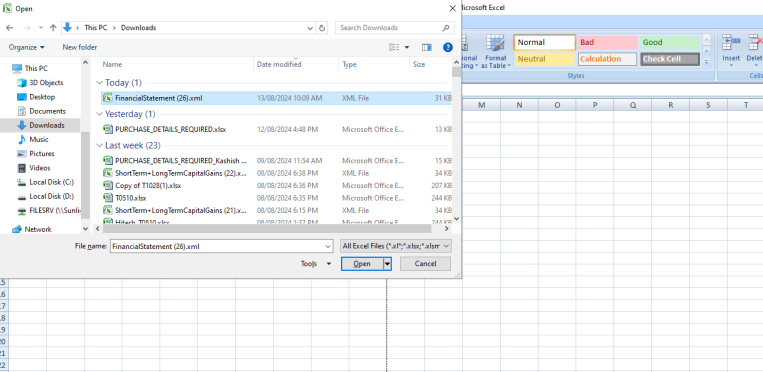Image resolution: width=763 pixels, height=372 pixels.
Task: Select Downloads in the navigation pane
Action: (x=47, y=125)
